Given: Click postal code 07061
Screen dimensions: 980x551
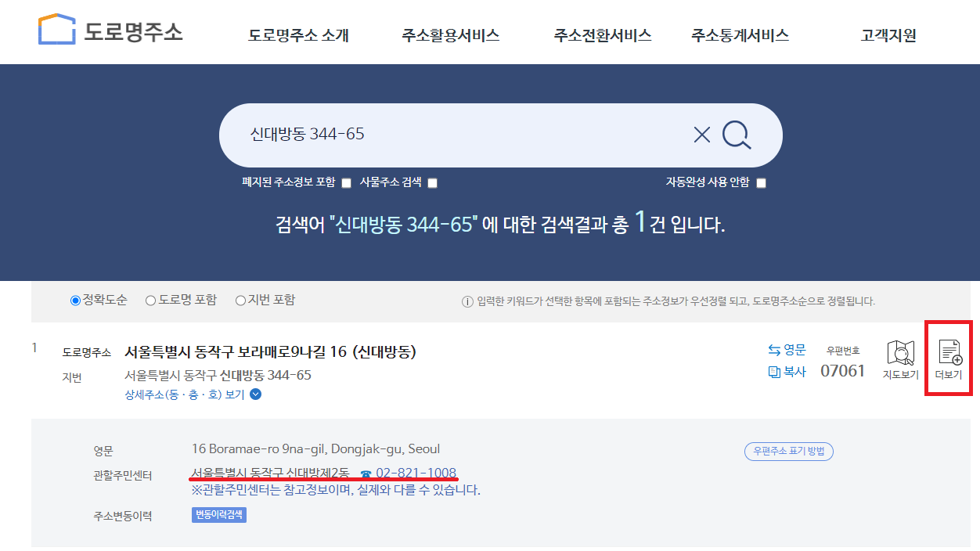Looking at the screenshot, I should click(843, 371).
